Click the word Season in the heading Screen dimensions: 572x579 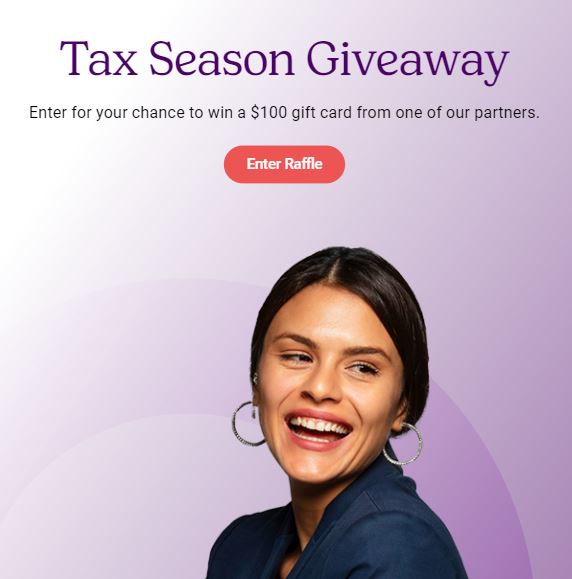point(221,59)
